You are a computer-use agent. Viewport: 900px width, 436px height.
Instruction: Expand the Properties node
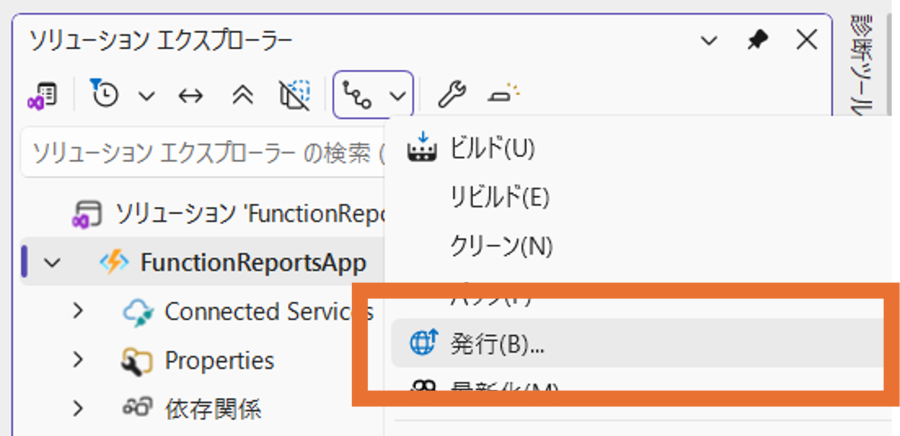77,360
